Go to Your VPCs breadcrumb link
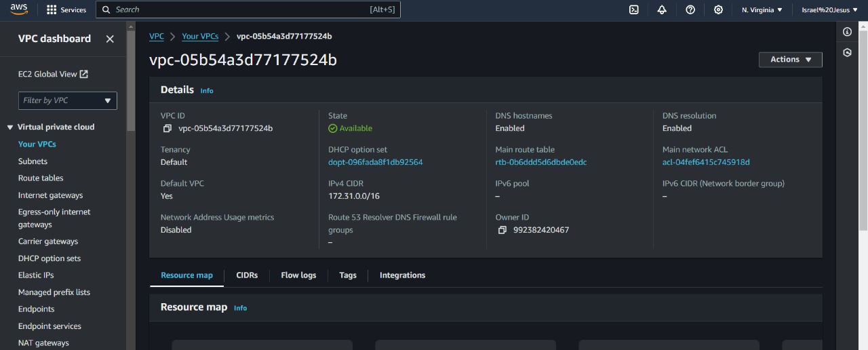Image resolution: width=868 pixels, height=350 pixels. [x=200, y=37]
